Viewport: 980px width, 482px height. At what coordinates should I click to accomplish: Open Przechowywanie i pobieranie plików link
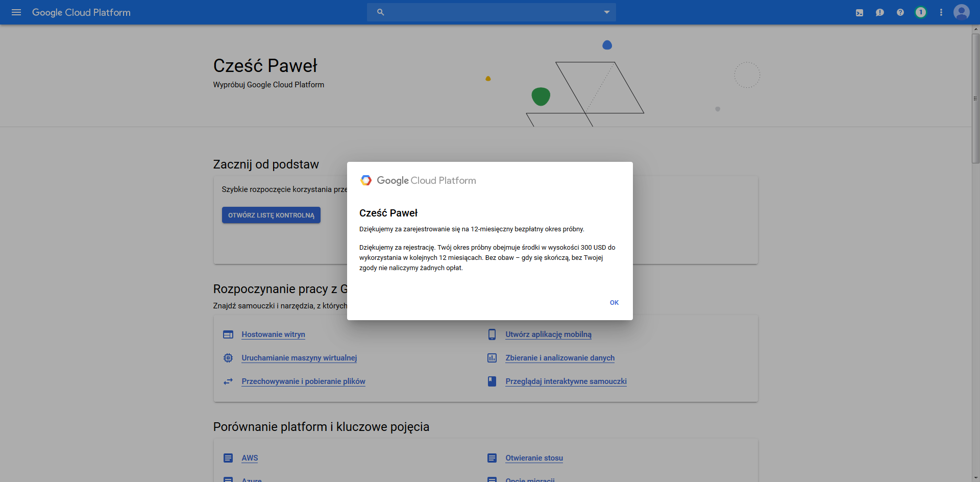(303, 381)
